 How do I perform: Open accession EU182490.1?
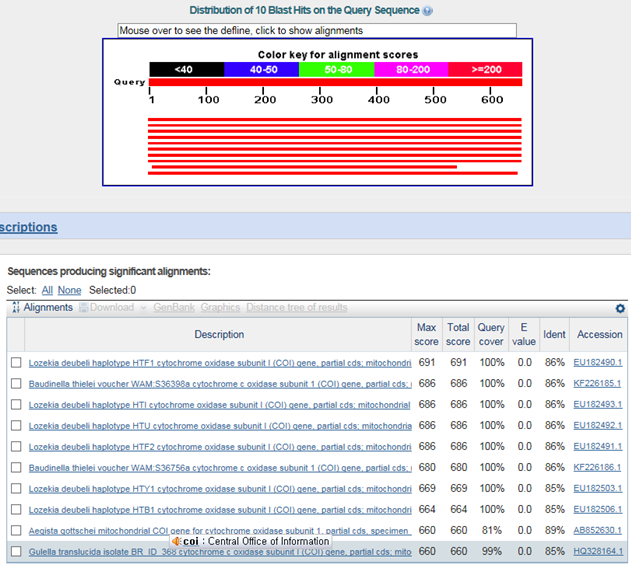pos(598,363)
